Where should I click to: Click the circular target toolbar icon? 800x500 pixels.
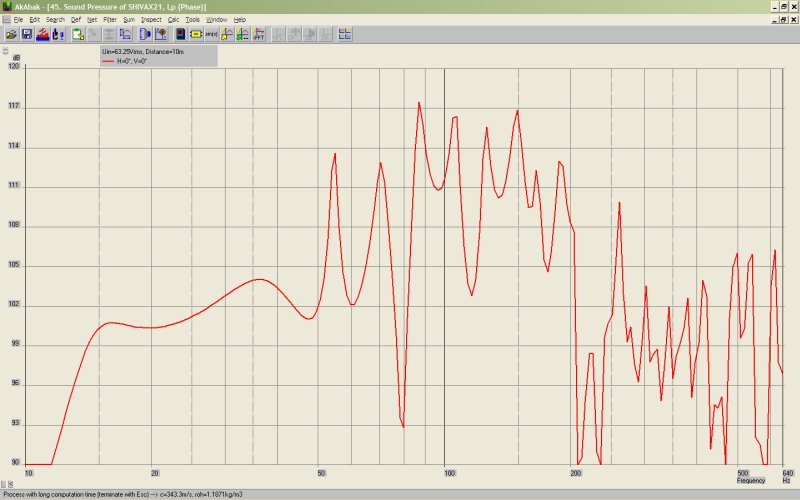[160, 34]
